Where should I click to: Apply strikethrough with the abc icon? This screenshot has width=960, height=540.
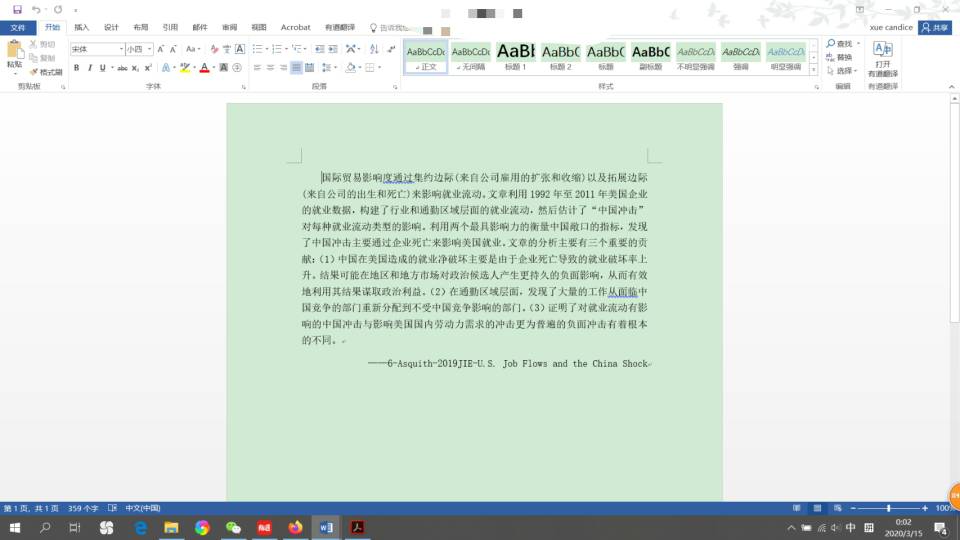point(122,68)
